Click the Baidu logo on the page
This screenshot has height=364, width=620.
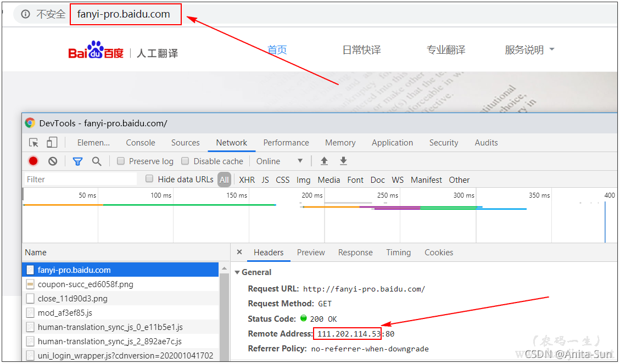coord(96,50)
